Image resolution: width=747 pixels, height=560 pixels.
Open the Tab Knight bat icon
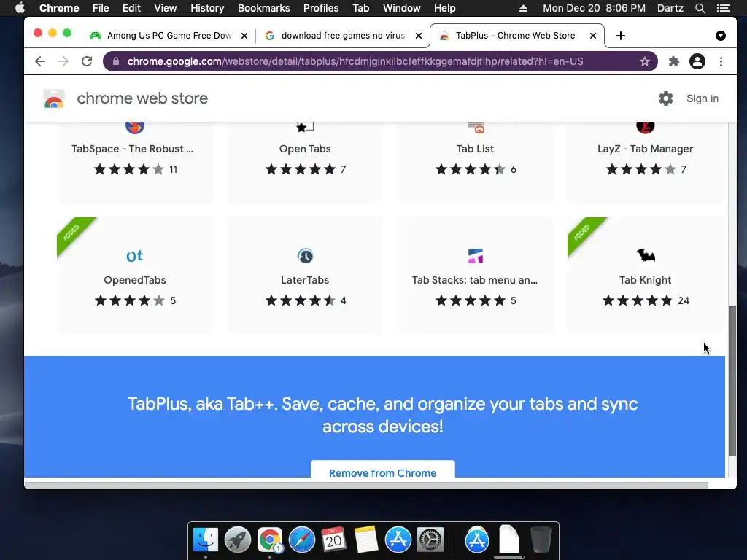click(646, 256)
